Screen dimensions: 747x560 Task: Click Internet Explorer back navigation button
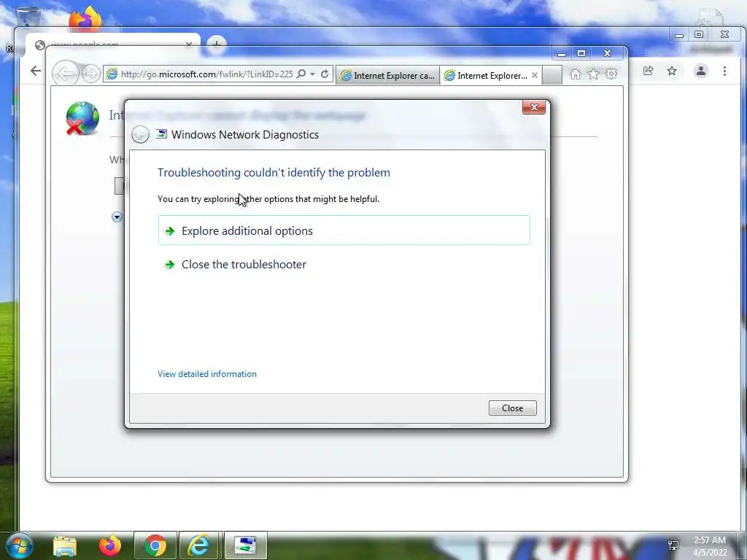tap(65, 74)
